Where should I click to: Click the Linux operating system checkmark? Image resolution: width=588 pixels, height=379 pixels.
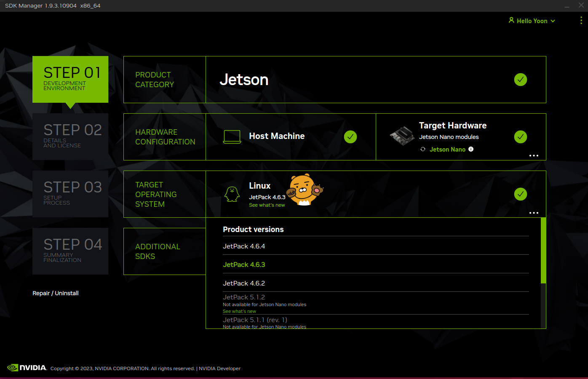pyautogui.click(x=521, y=194)
